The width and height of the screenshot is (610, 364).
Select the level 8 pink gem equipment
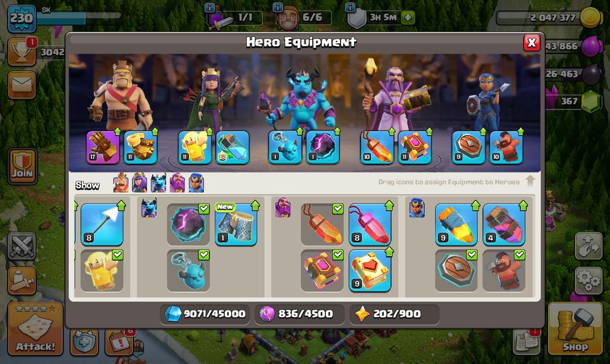370,225
